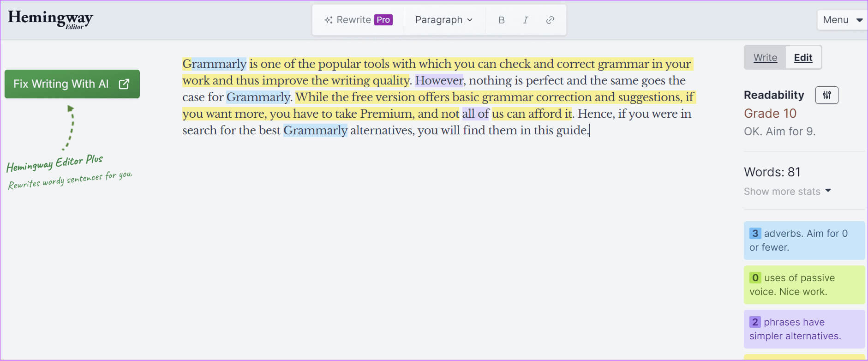The width and height of the screenshot is (868, 361).
Task: Click the number 3 adverbs badge
Action: (x=755, y=233)
